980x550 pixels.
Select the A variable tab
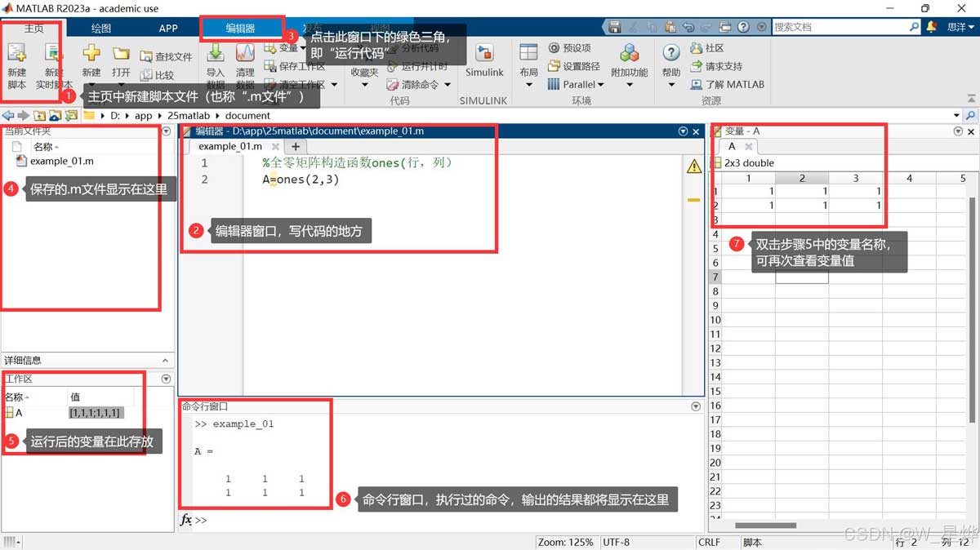tap(732, 146)
